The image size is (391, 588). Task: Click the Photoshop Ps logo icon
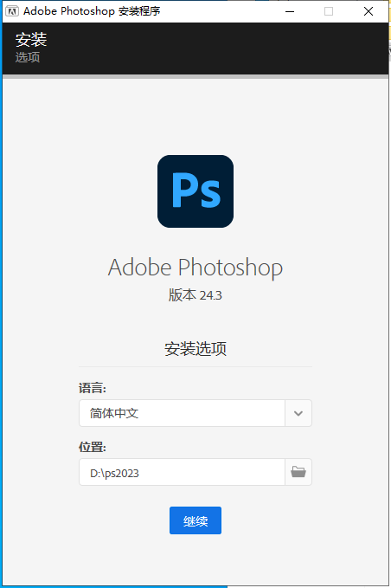point(195,191)
